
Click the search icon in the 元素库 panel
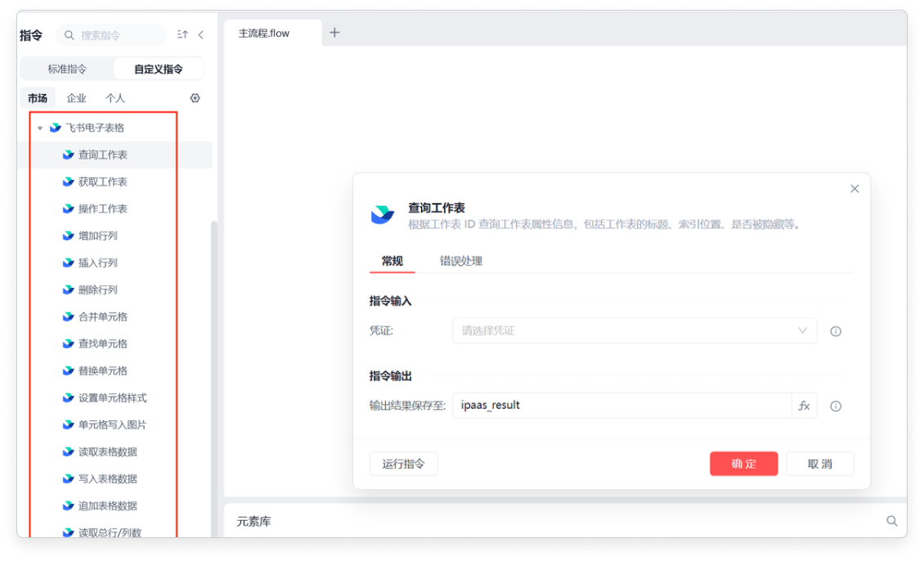(892, 521)
